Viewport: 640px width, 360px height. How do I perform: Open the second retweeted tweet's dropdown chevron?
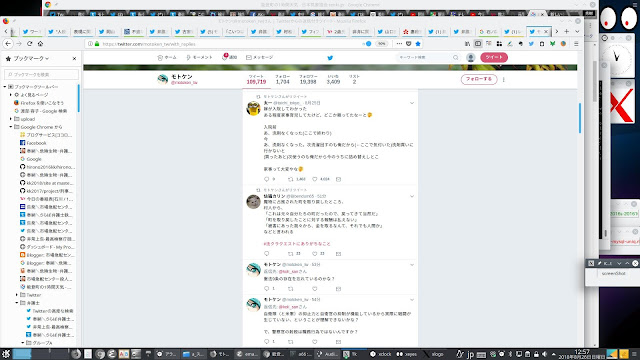coord(411,196)
